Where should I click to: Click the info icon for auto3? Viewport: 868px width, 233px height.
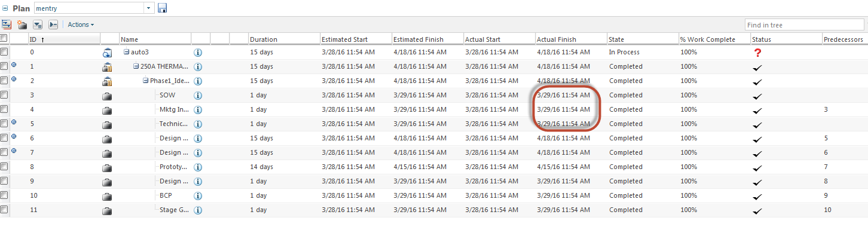[x=198, y=52]
